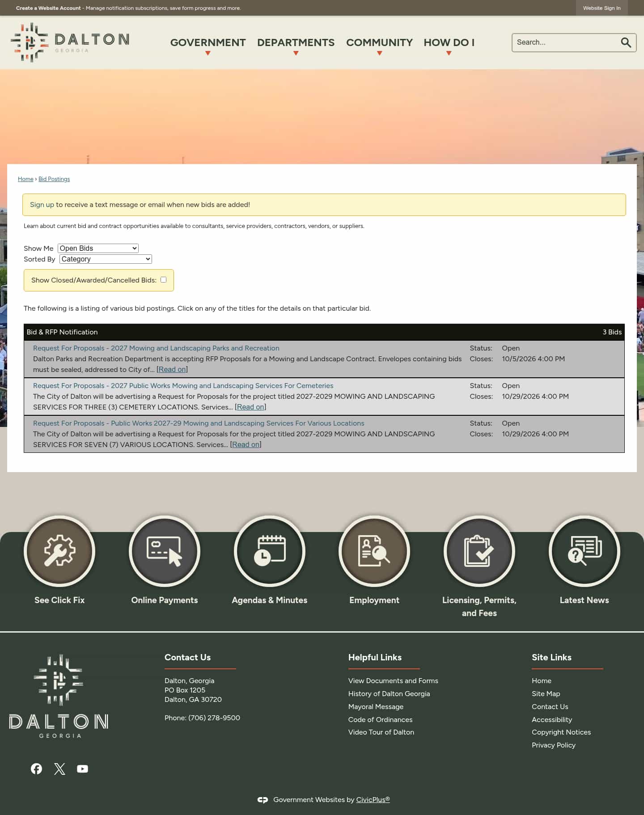Image resolution: width=644 pixels, height=815 pixels.
Task: Expand the Departments menu
Action: [296, 42]
